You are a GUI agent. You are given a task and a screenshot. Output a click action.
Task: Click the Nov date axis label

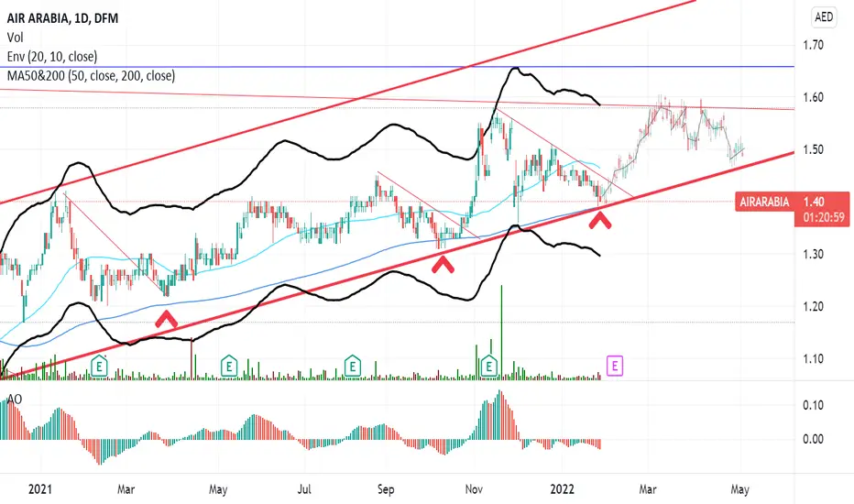pos(474,488)
